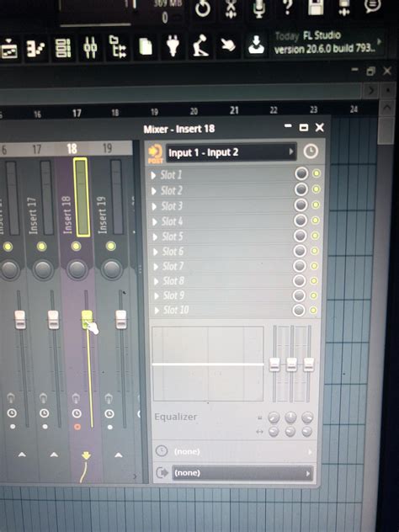
Task: Click the Insert 17 volume fader handle
Action: [x=53, y=320]
